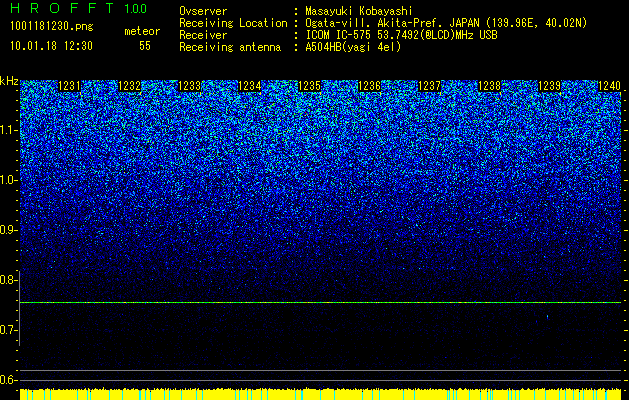Click the 0.6 frequency axis label

[7, 380]
